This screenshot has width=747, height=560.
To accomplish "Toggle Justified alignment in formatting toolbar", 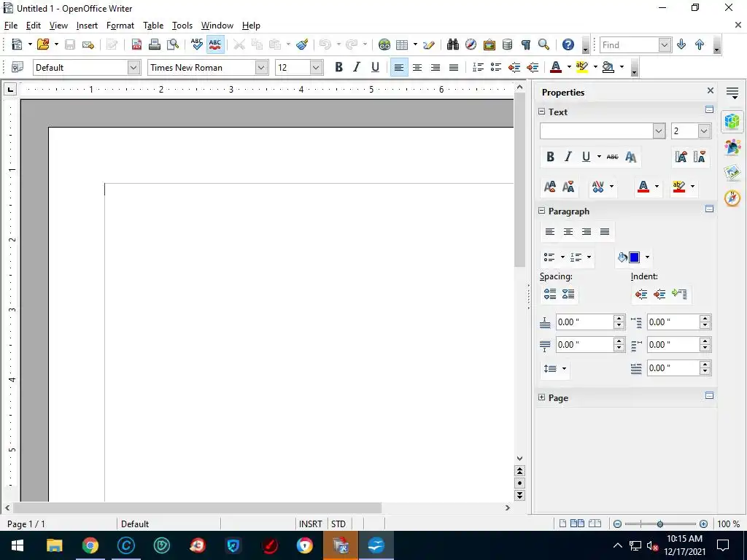I will click(x=454, y=68).
